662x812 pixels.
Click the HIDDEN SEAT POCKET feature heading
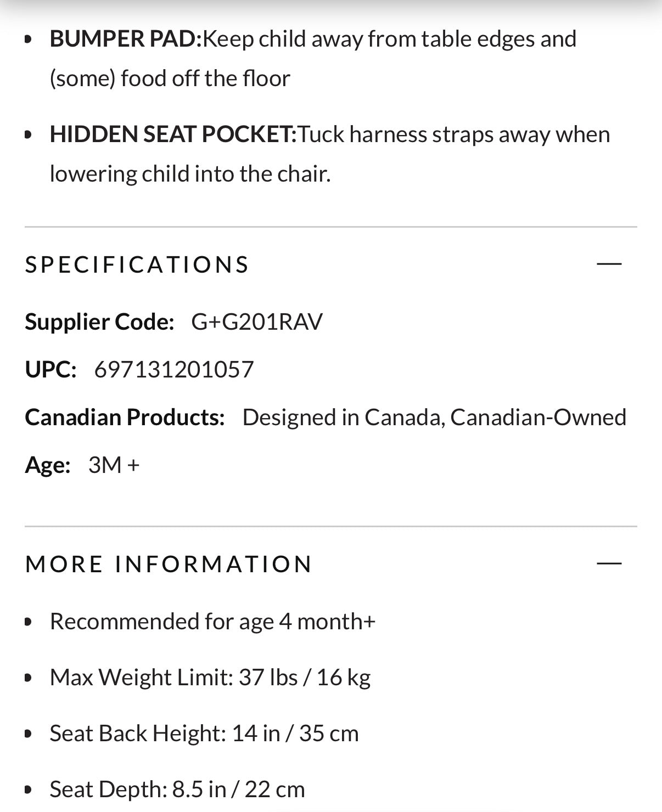[x=173, y=134]
